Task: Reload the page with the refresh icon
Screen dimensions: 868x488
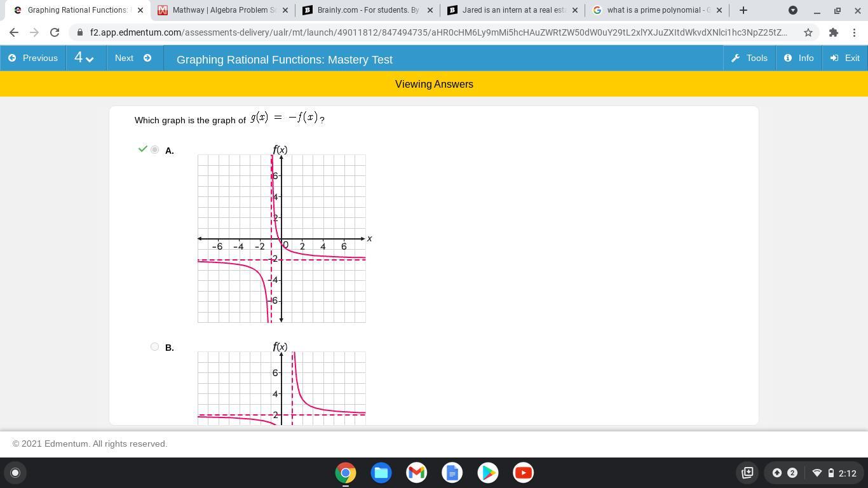Action: pos(55,32)
